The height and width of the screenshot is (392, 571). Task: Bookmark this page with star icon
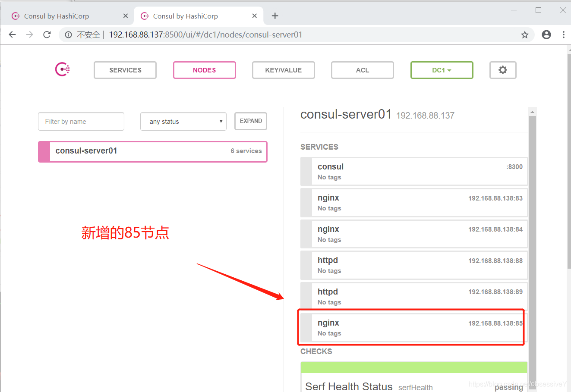(525, 34)
